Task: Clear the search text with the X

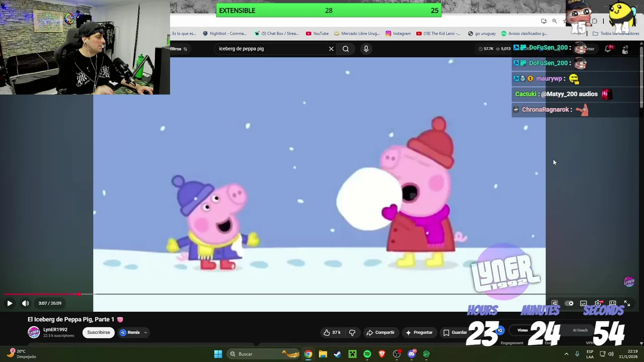Action: (x=331, y=49)
